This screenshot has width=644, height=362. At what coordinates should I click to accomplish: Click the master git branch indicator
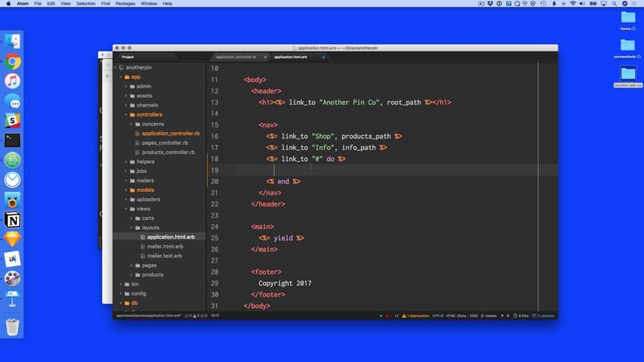490,315
